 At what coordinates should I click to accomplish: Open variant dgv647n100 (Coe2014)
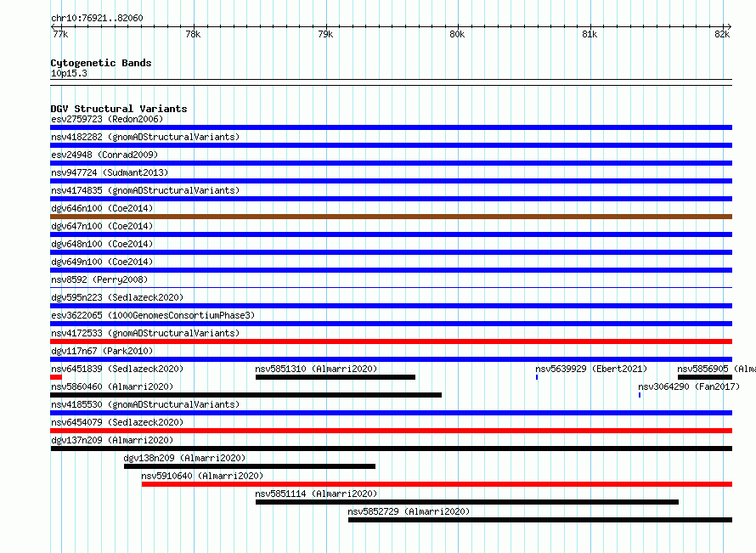tap(102, 226)
